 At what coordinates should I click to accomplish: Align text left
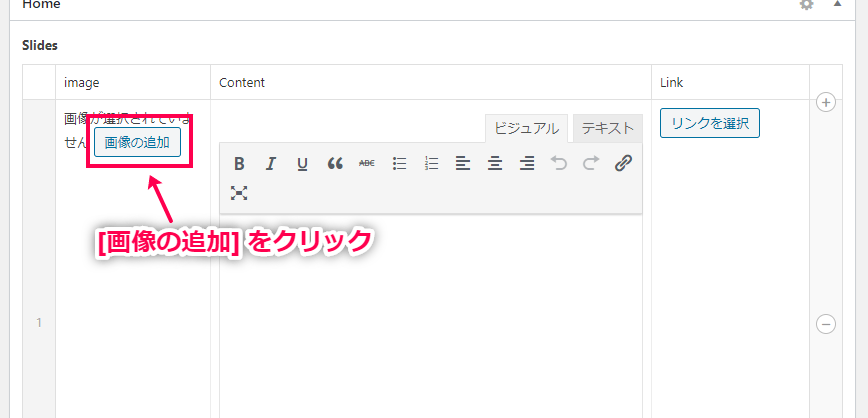tap(463, 163)
